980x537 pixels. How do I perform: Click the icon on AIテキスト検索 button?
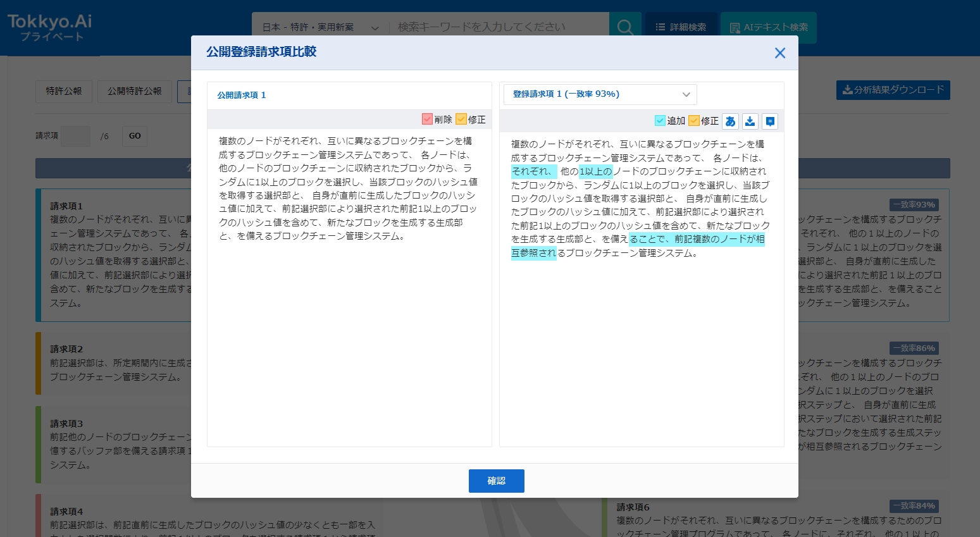click(x=735, y=28)
